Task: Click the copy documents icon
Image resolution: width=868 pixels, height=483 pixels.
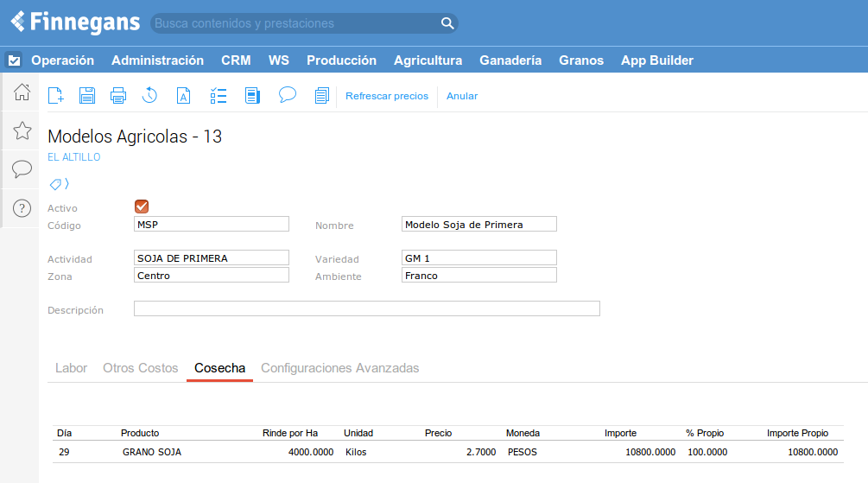Action: 322,96
